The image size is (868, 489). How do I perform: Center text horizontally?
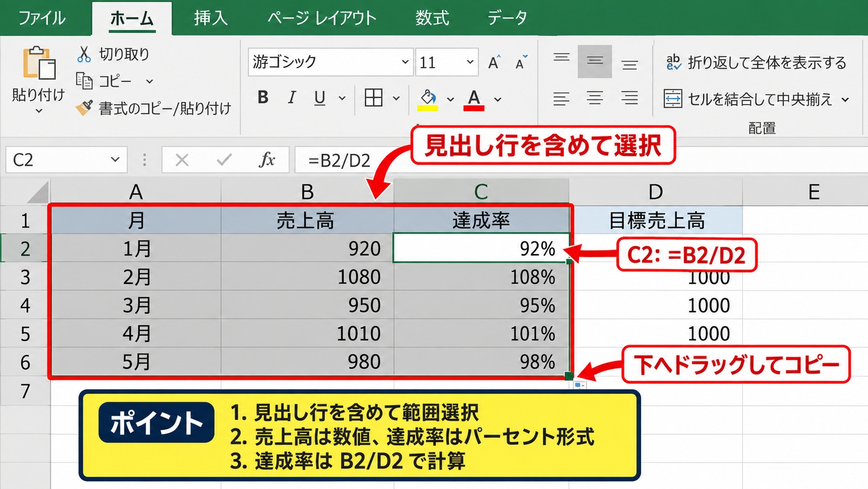pos(595,98)
